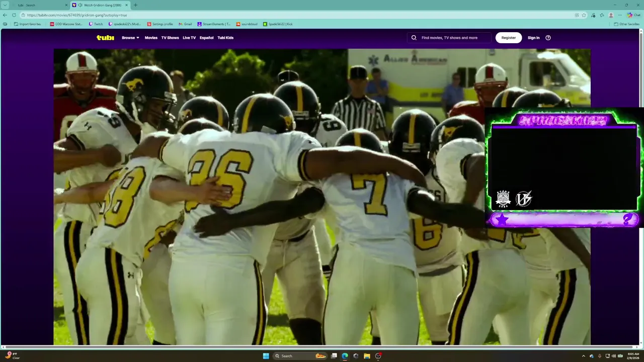The image size is (644, 362).
Task: Open TV Shows in Tubi navigation
Action: point(170,38)
